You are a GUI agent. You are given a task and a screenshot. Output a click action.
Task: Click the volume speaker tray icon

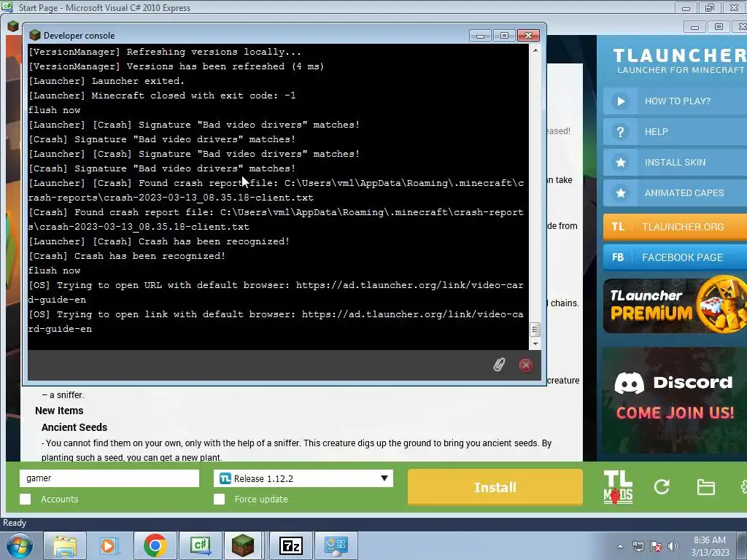click(673, 546)
